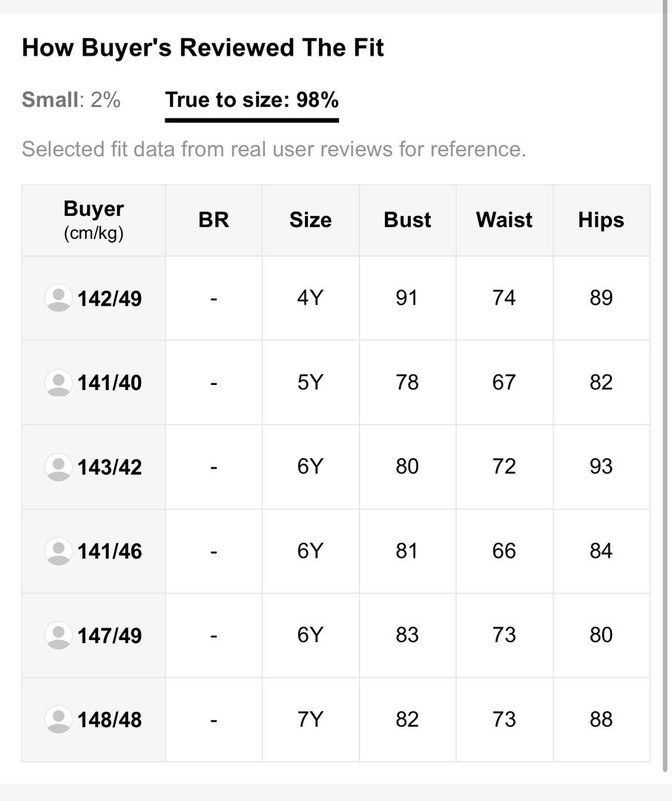Select the 4Y size cell
672x801 pixels.
pyautogui.click(x=311, y=298)
